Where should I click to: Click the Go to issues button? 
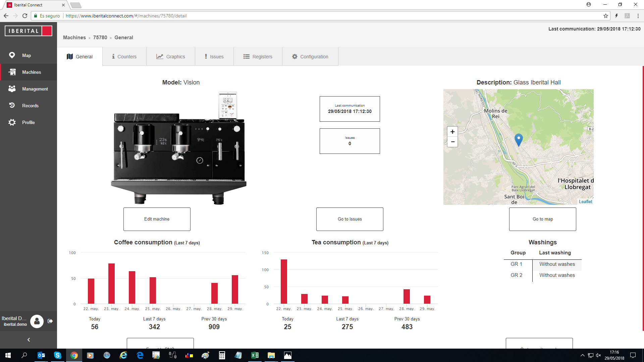click(350, 219)
